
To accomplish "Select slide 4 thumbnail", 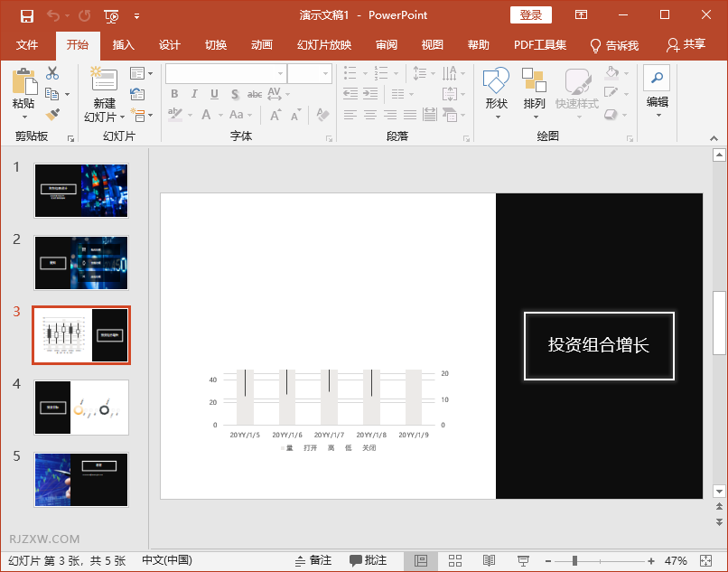I will pos(81,408).
